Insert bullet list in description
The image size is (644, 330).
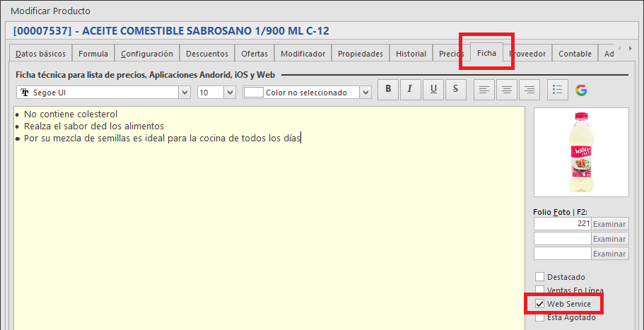click(558, 90)
